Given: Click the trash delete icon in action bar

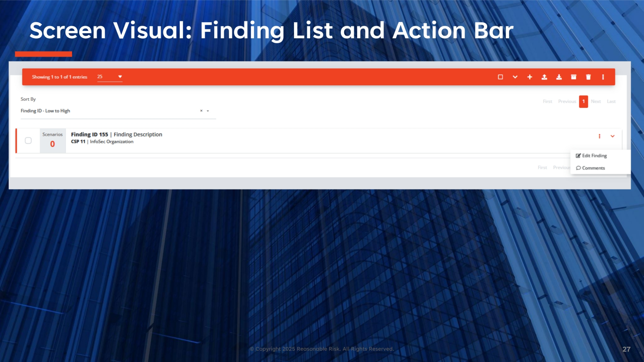Looking at the screenshot, I should coord(588,77).
